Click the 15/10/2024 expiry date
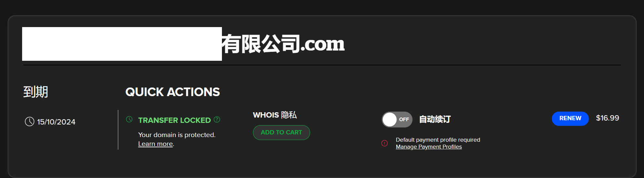The image size is (644, 178). 56,122
